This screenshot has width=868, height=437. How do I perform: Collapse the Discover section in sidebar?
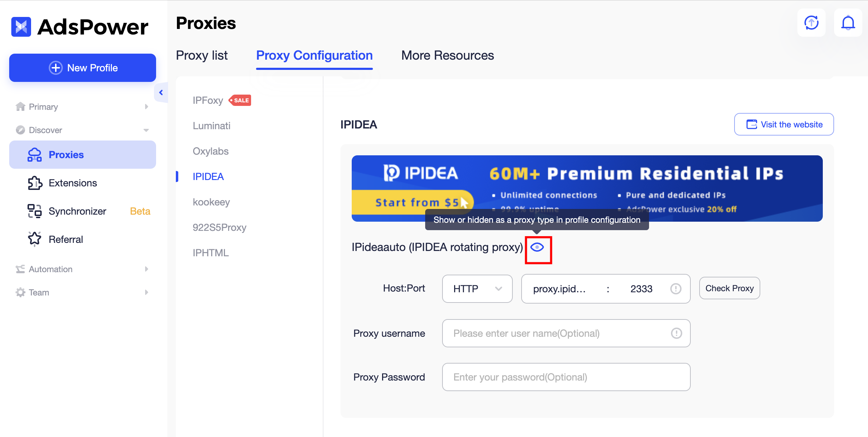(146, 130)
